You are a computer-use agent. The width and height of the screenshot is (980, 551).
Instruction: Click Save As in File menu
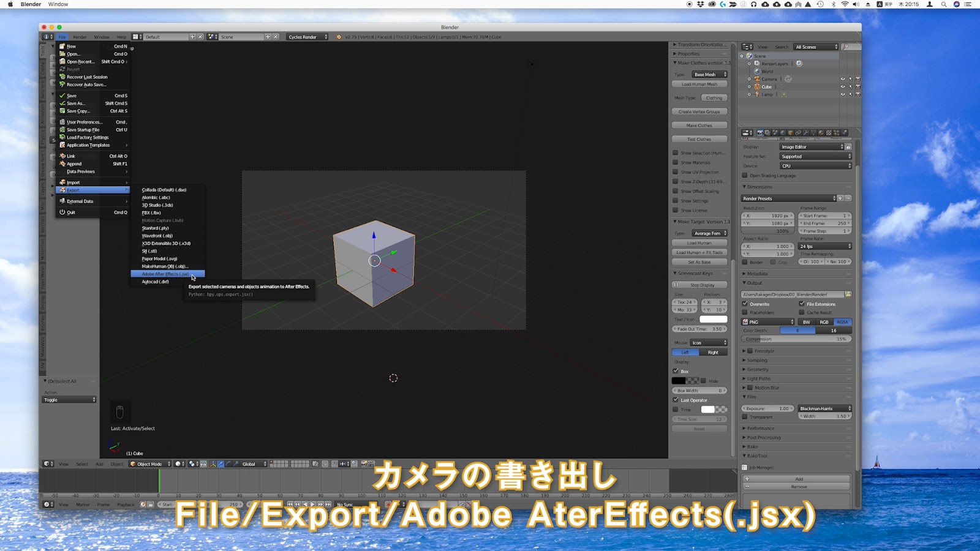tap(93, 103)
